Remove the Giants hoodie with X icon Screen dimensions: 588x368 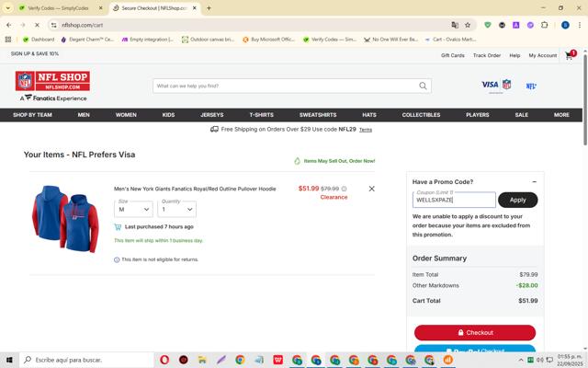(371, 189)
